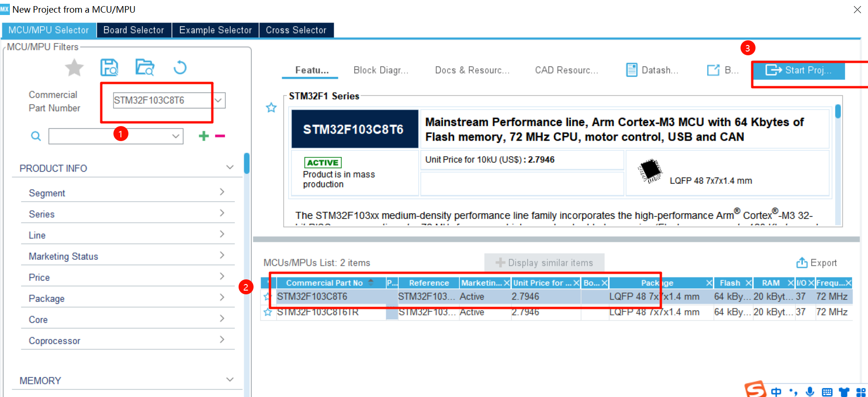Click the filters panel vertical scrollbar
Viewport: 868px width, 397px height.
(247, 164)
